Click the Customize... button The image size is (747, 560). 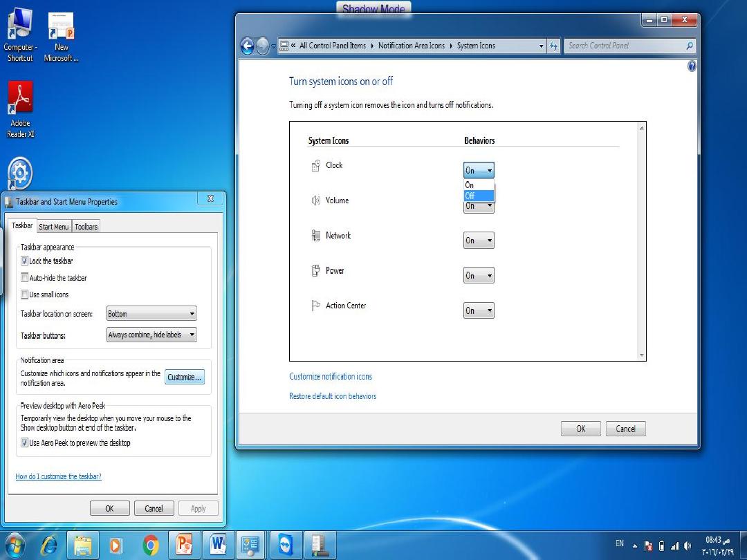pyautogui.click(x=185, y=377)
